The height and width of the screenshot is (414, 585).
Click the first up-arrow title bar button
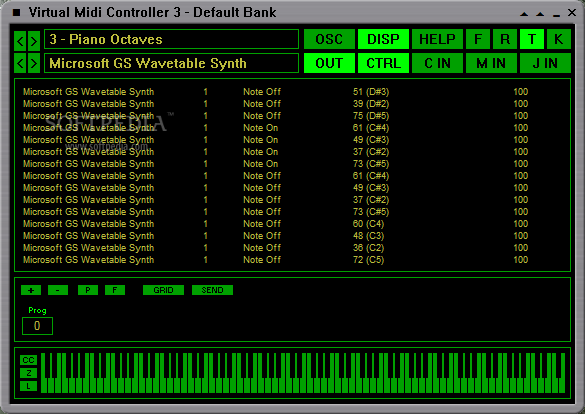tap(524, 14)
